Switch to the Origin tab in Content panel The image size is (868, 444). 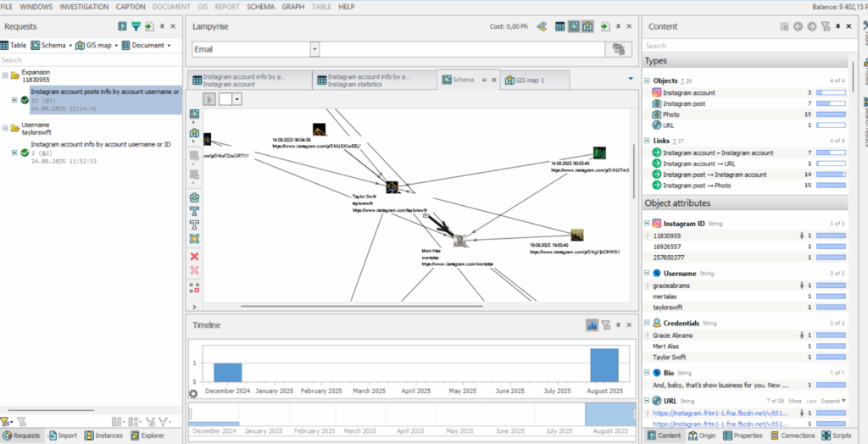(x=703, y=436)
